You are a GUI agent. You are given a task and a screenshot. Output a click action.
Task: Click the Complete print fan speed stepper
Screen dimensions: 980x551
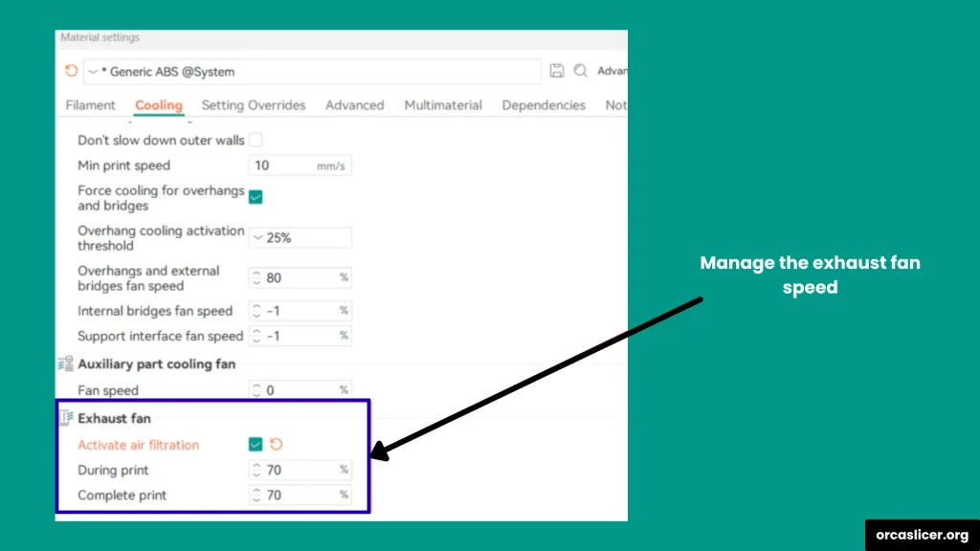[x=256, y=496]
